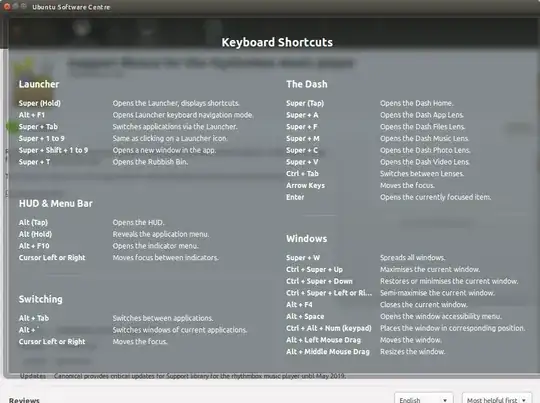Click the Ctrl + Super + Up shortcut label
This screenshot has width=540, height=403.
(314, 269)
